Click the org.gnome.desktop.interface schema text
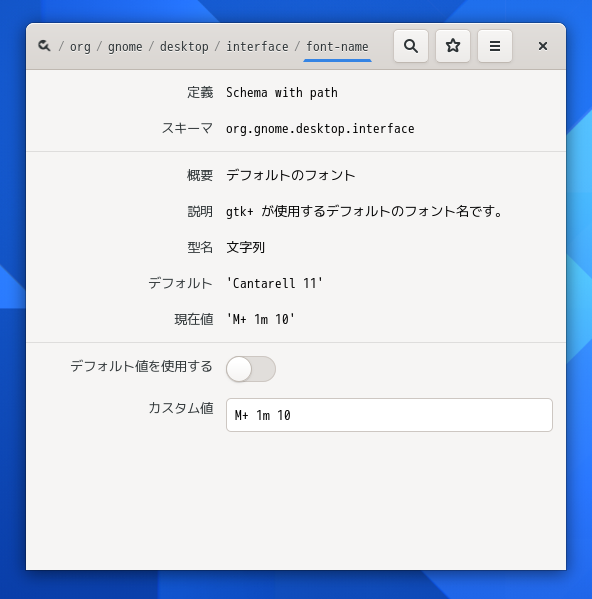Viewport: 592px width, 599px height. (320, 129)
